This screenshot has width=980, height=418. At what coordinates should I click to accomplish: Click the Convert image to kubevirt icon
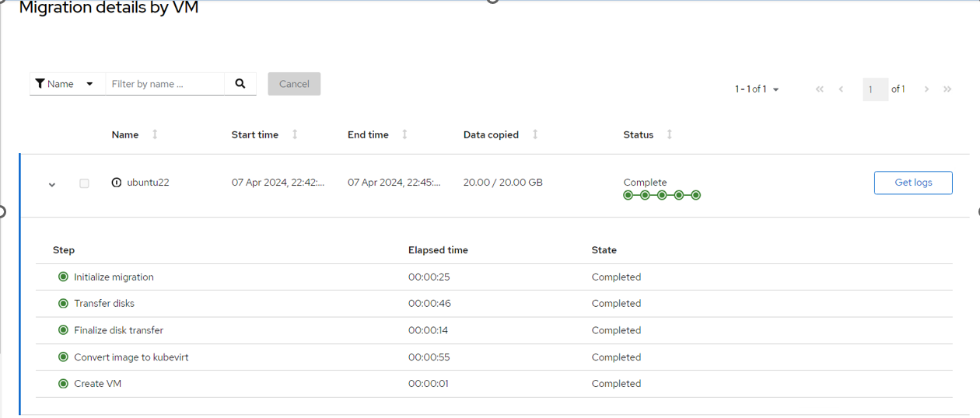(64, 357)
